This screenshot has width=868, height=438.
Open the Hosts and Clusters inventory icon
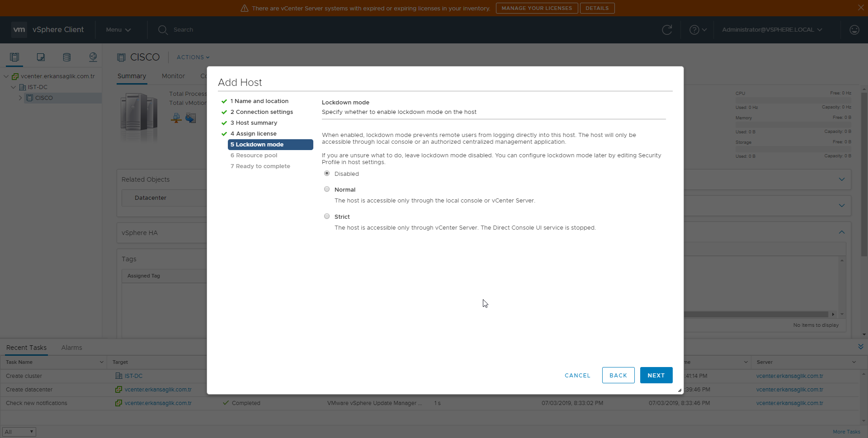(x=14, y=57)
